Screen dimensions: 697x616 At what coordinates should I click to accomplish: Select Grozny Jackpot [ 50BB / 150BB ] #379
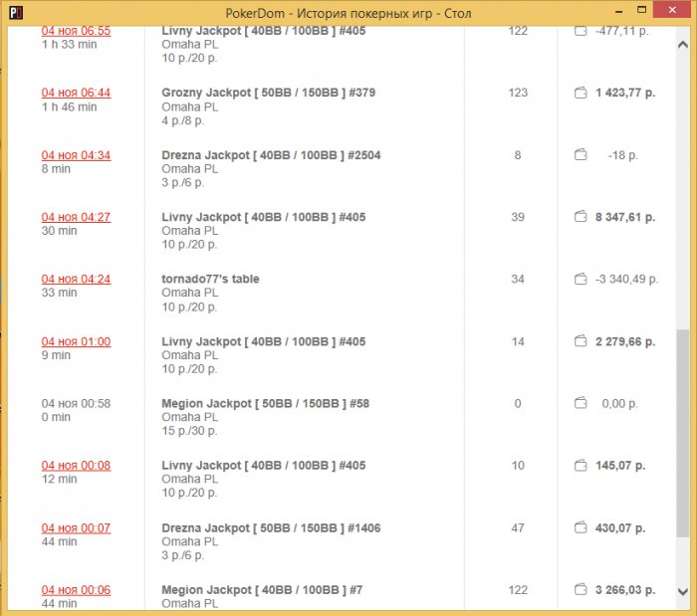[x=269, y=93]
